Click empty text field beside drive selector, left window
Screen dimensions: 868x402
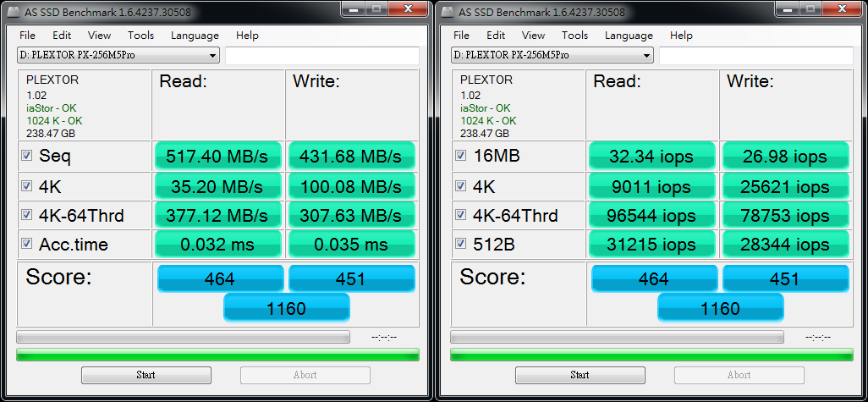(x=322, y=56)
